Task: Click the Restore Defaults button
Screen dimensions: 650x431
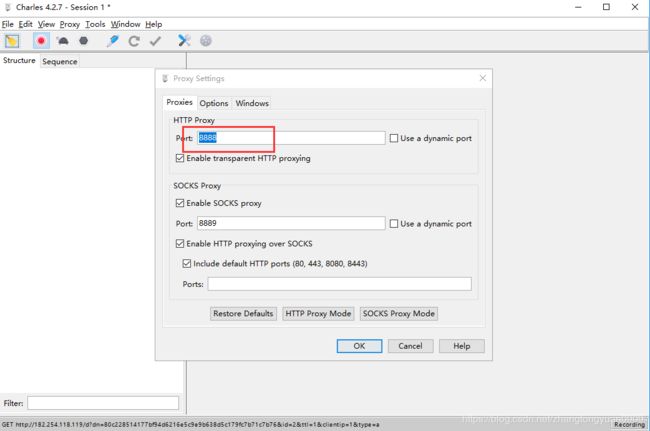Action: [243, 313]
